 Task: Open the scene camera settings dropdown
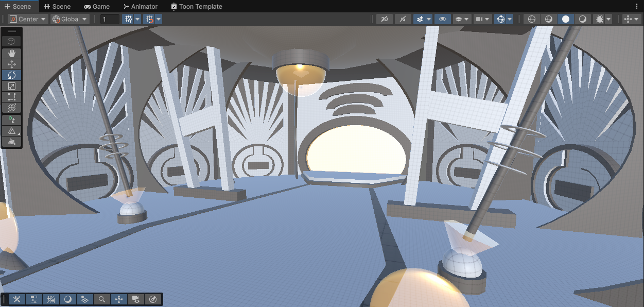(x=482, y=19)
